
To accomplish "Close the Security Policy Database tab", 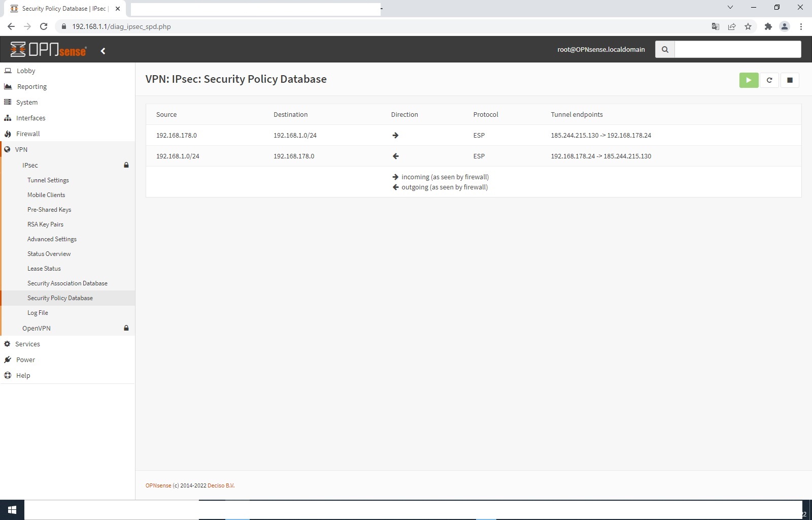I will tap(118, 9).
